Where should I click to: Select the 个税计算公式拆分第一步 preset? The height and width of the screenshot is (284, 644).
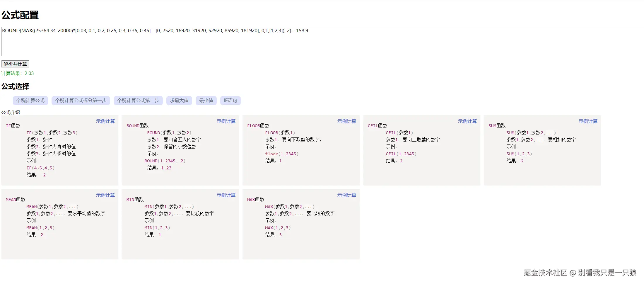click(81, 101)
